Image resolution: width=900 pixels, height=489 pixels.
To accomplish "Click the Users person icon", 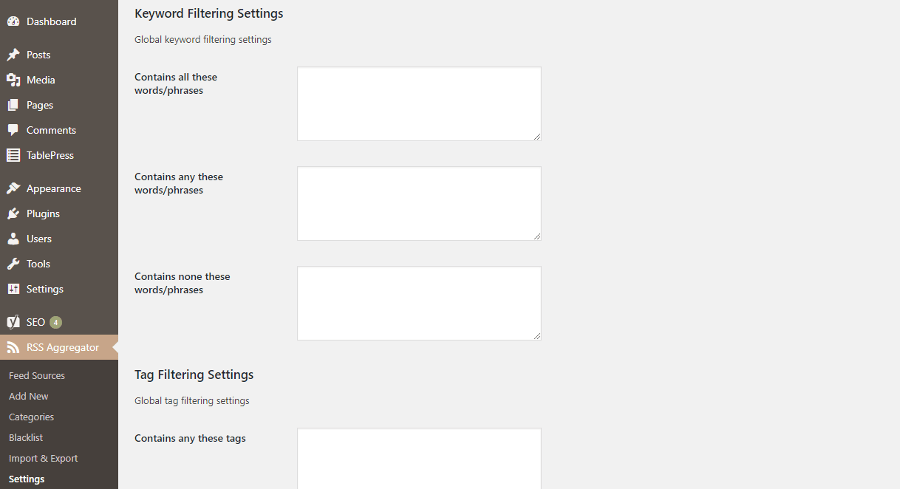I will click(13, 239).
